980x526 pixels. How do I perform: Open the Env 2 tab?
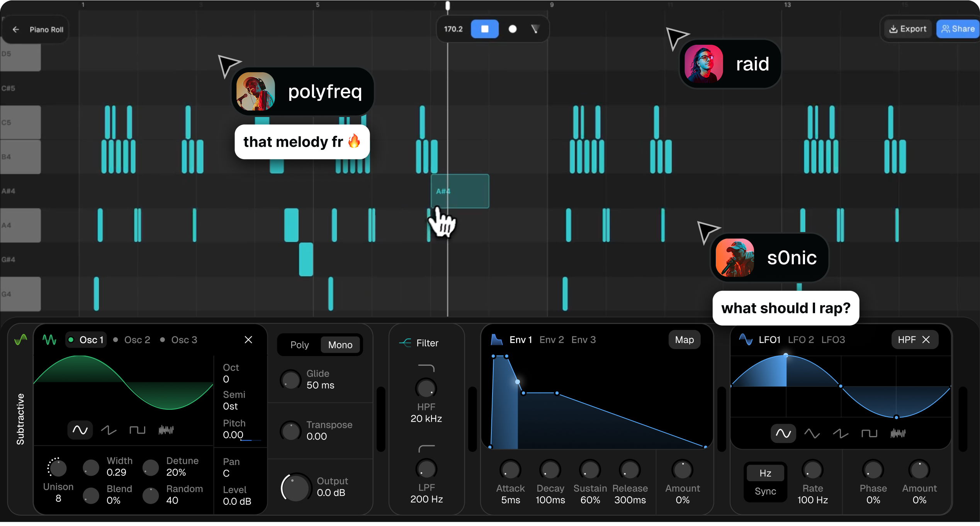[551, 339]
